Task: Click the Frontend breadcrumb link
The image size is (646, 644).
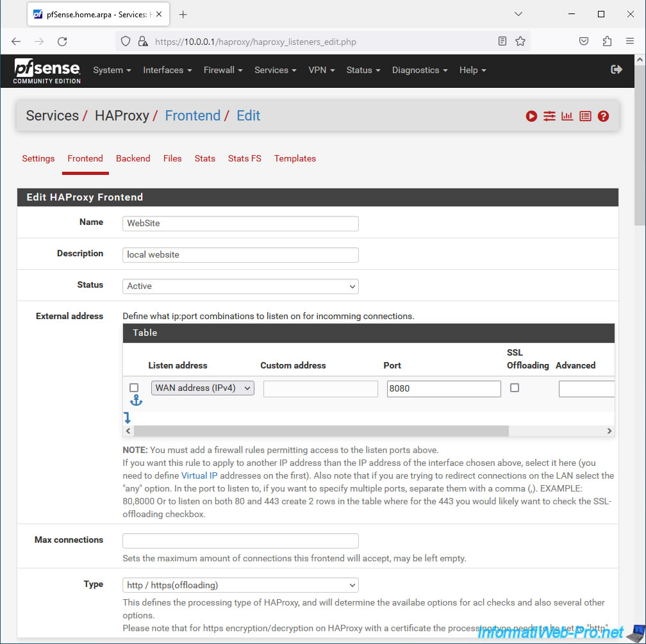Action: point(192,116)
